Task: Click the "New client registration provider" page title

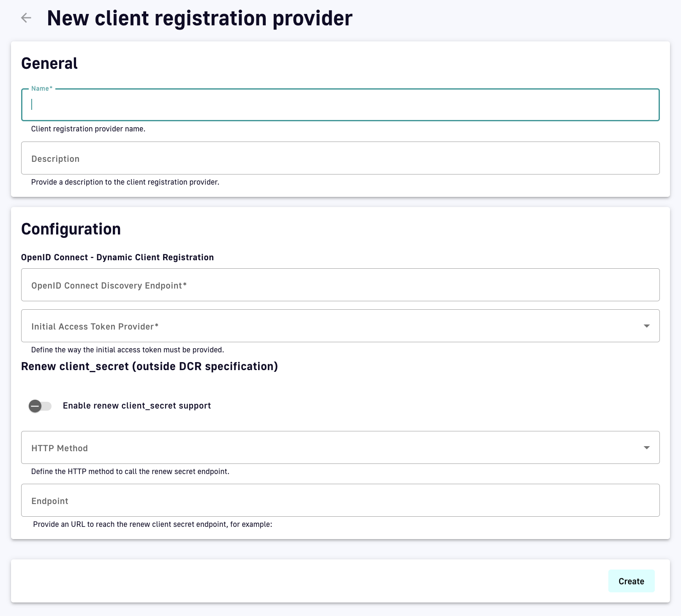Action: (199, 18)
